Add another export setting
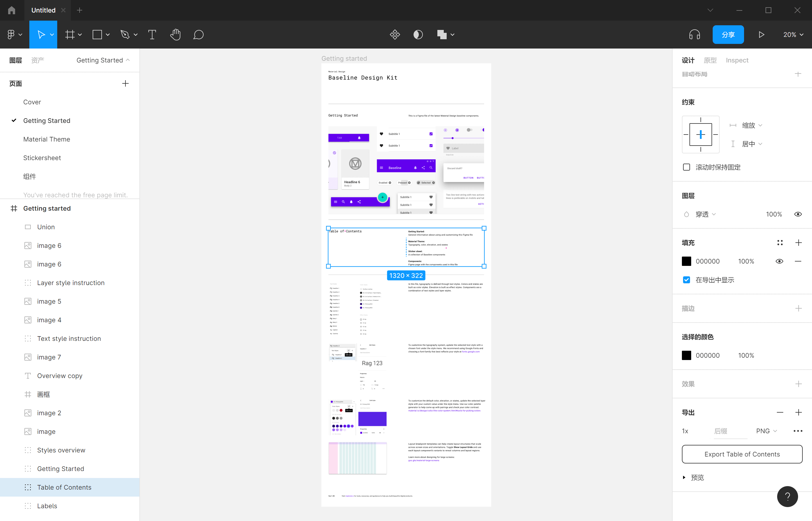Image resolution: width=812 pixels, height=521 pixels. tap(798, 412)
